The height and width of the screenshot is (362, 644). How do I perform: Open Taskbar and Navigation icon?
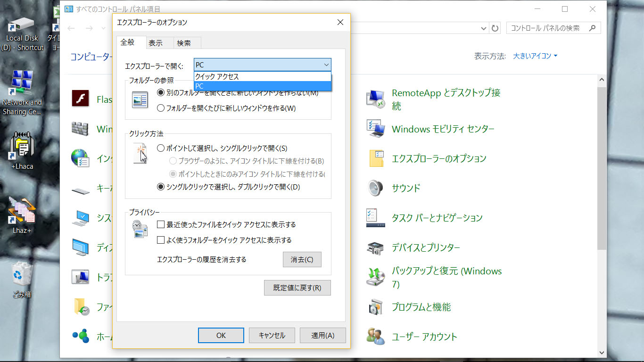click(376, 218)
